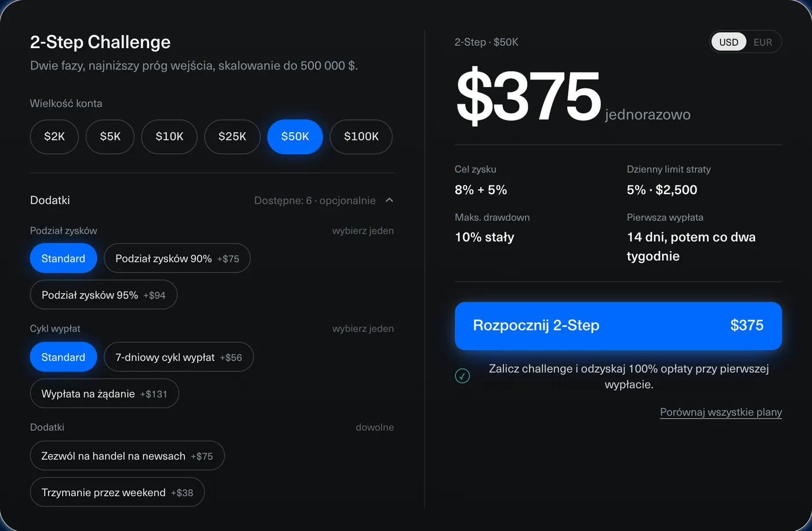The width and height of the screenshot is (812, 531).
Task: Click the 2-Step Challenge heading
Action: tap(100, 42)
